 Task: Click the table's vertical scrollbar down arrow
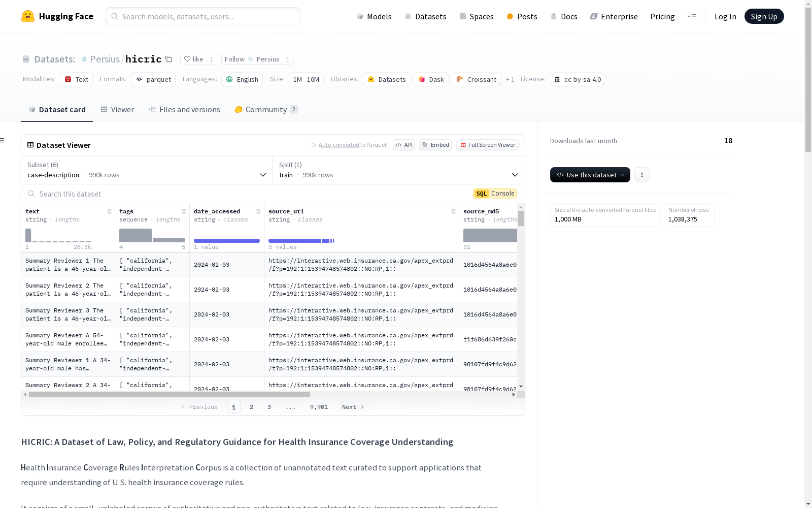[x=521, y=387]
